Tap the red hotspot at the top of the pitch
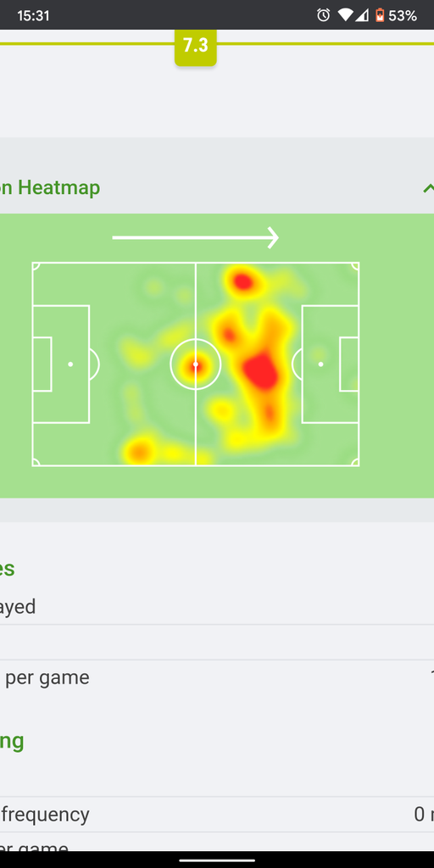The width and height of the screenshot is (434, 868). [242, 281]
